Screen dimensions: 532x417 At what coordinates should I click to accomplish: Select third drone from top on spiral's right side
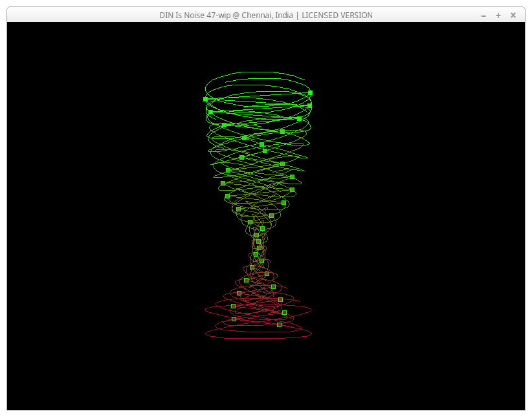coord(299,118)
